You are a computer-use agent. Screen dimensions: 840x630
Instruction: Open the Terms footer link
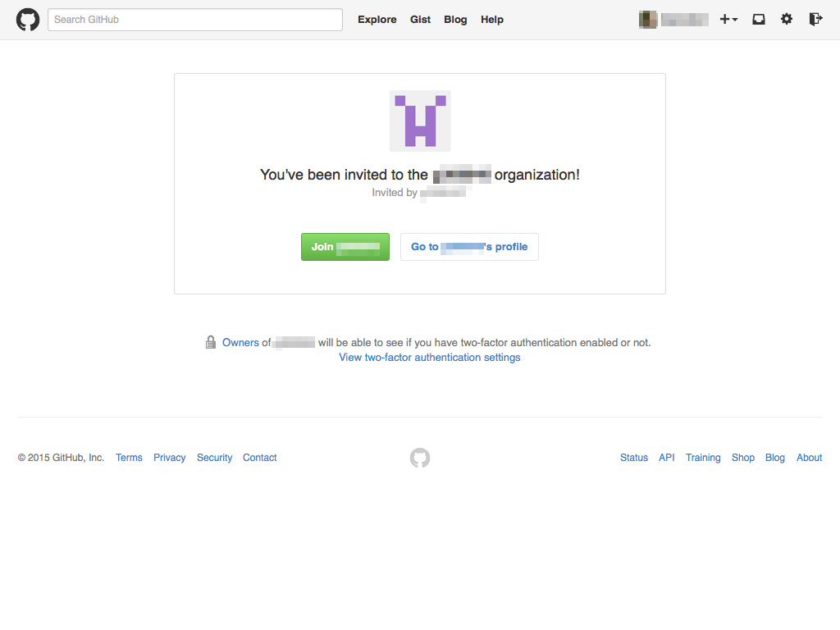[129, 458]
